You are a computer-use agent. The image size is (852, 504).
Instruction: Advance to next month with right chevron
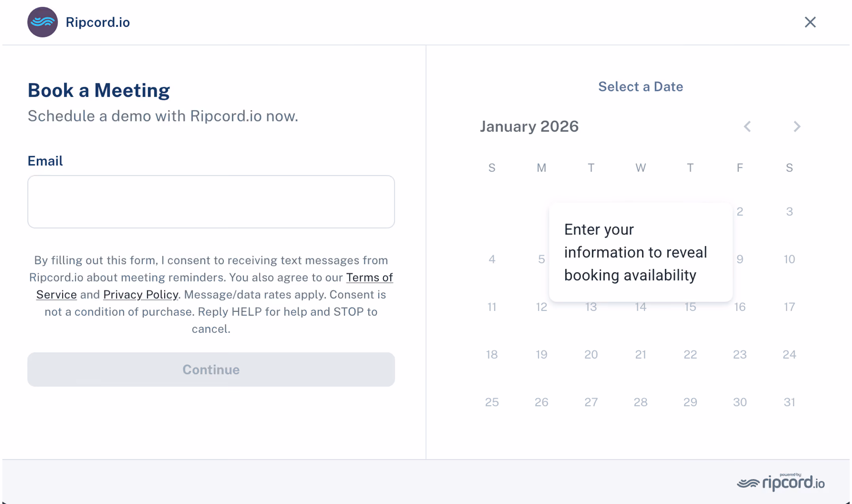(x=797, y=126)
